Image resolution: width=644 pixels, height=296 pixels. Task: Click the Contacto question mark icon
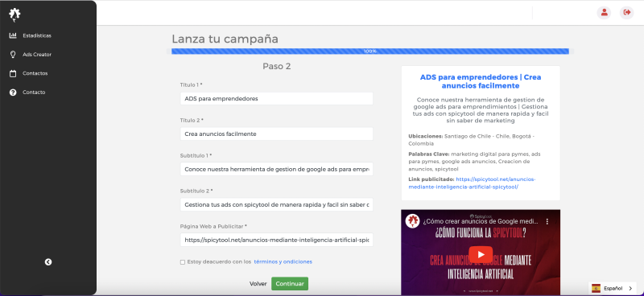tap(13, 92)
